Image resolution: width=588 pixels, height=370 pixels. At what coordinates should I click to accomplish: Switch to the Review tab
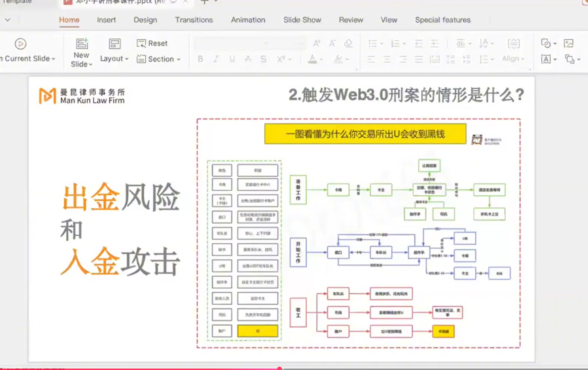[351, 20]
